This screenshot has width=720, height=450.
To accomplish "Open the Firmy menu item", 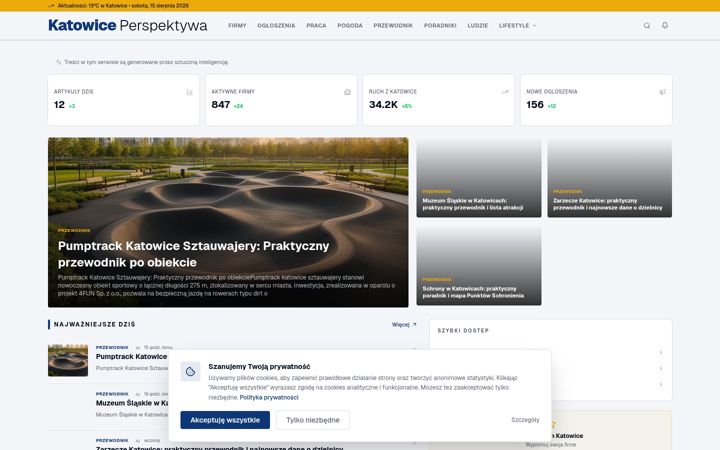I will tap(237, 26).
